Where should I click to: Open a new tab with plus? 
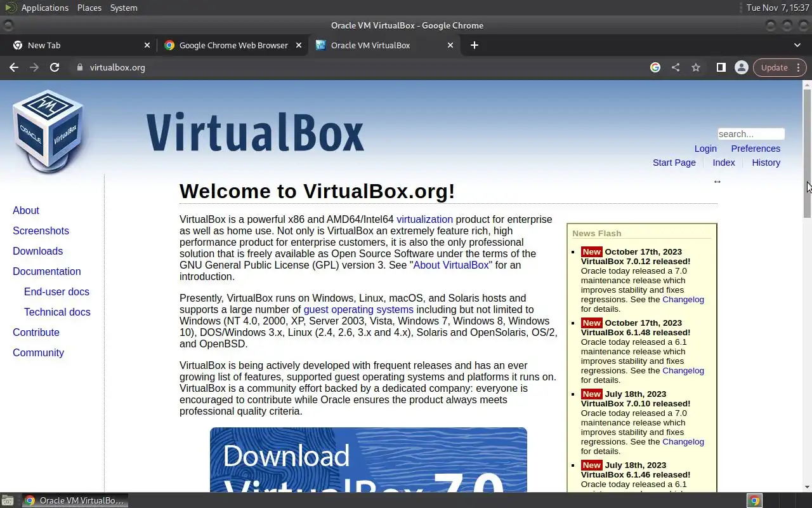pyautogui.click(x=475, y=45)
